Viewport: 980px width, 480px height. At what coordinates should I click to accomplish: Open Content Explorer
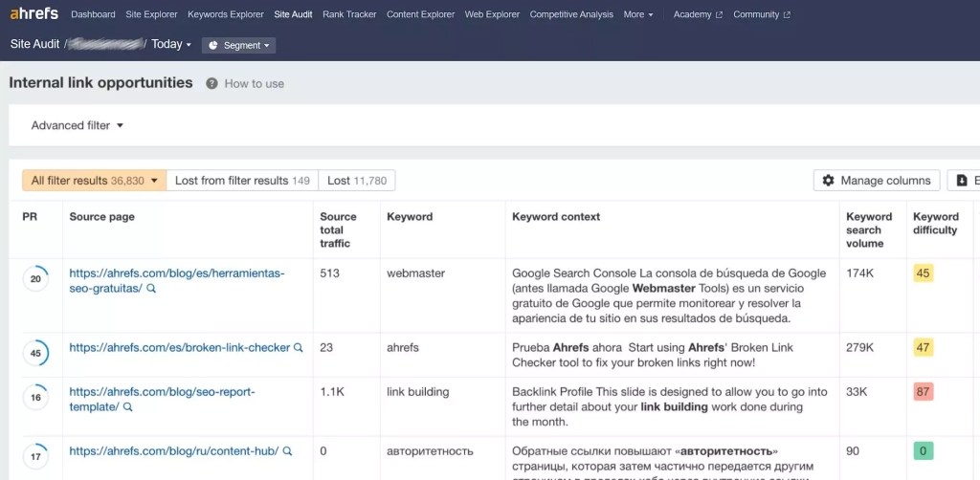click(421, 14)
